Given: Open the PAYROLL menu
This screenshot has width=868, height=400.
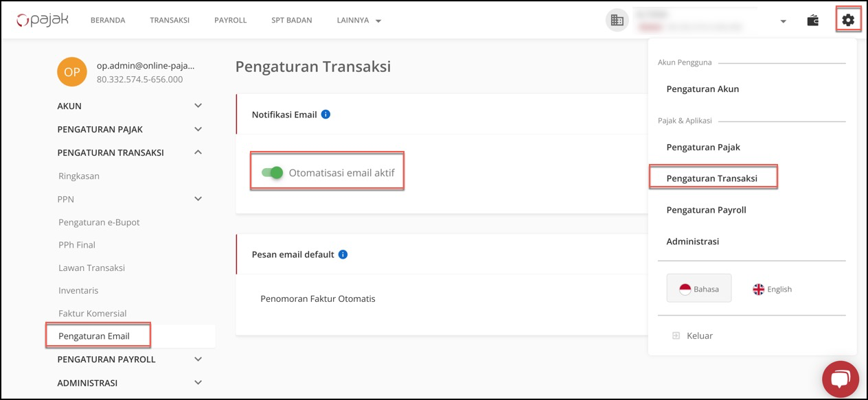Looking at the screenshot, I should tap(230, 21).
